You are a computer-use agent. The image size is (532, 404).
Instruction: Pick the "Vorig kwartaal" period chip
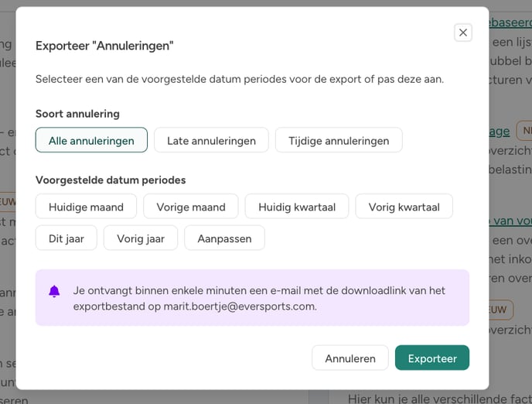click(404, 207)
